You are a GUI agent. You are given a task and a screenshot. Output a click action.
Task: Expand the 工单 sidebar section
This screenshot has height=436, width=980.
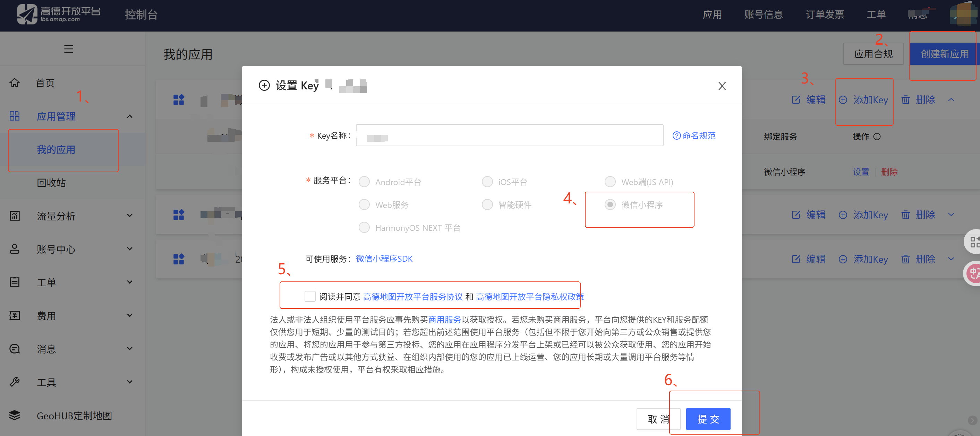pos(130,282)
